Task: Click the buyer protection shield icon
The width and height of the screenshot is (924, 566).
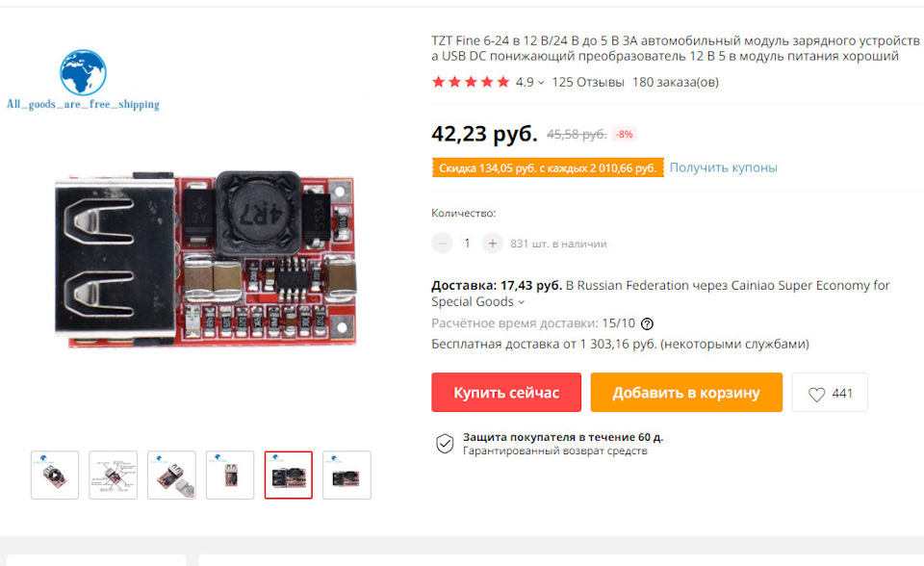Action: 445,444
